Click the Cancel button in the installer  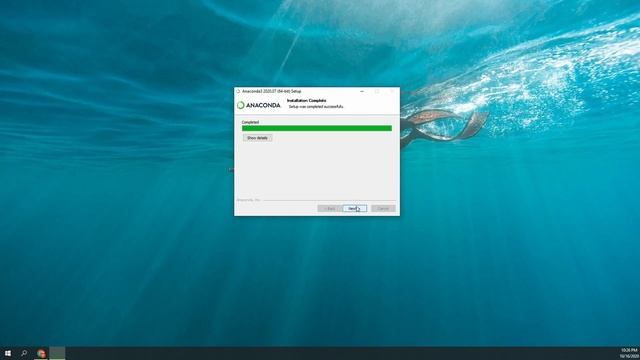pyautogui.click(x=383, y=209)
